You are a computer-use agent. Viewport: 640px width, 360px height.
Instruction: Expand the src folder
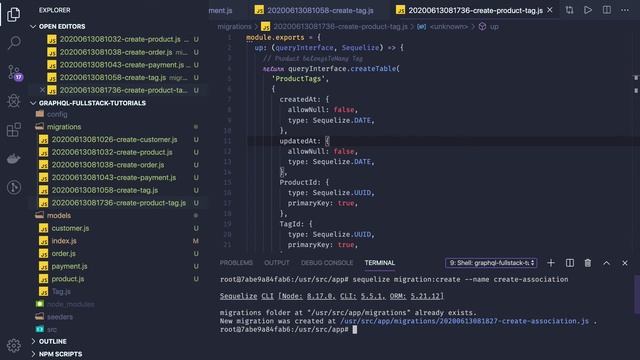(46, 329)
